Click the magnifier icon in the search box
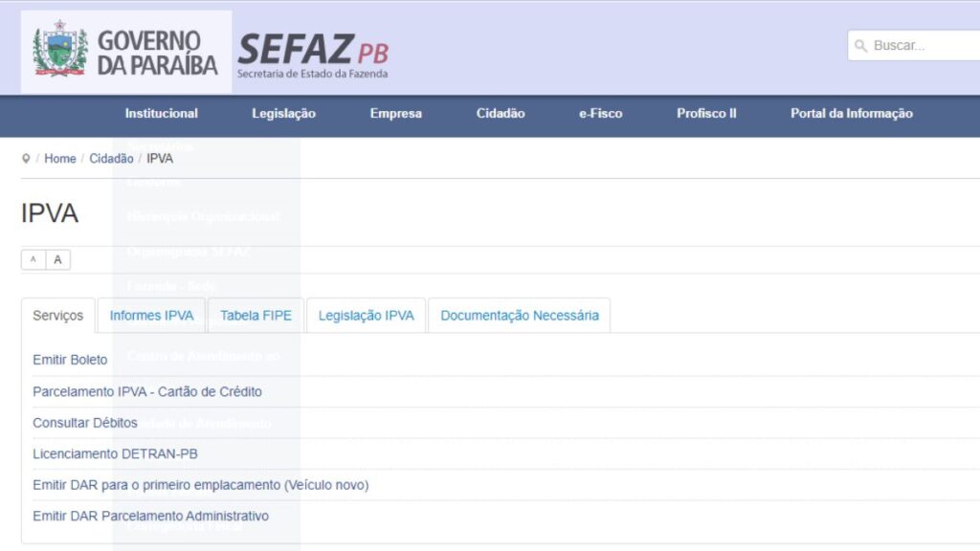The height and width of the screenshot is (551, 980). point(861,44)
